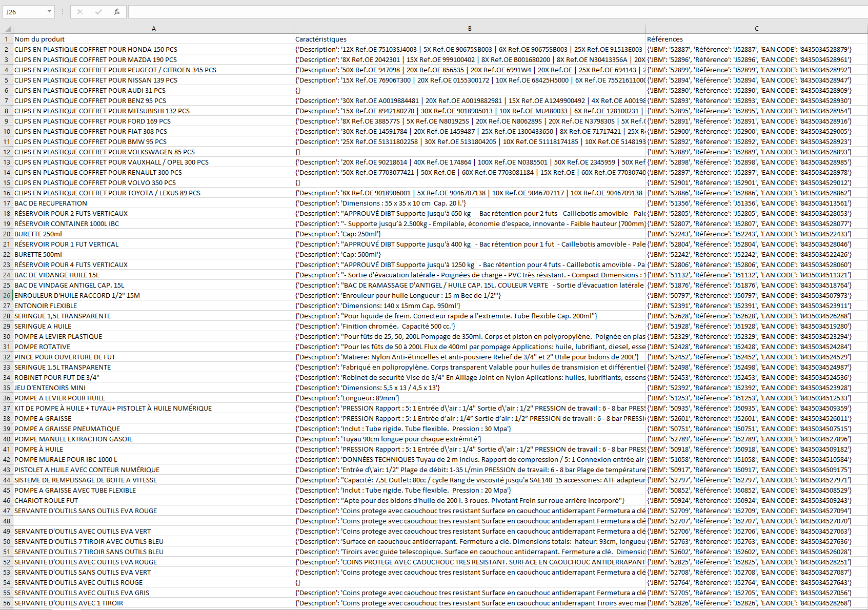
Task: Select cell 'CLIPS EN PLASTIQUE COFFRET POUR AUDI 31 PCS'
Action: click(154, 90)
